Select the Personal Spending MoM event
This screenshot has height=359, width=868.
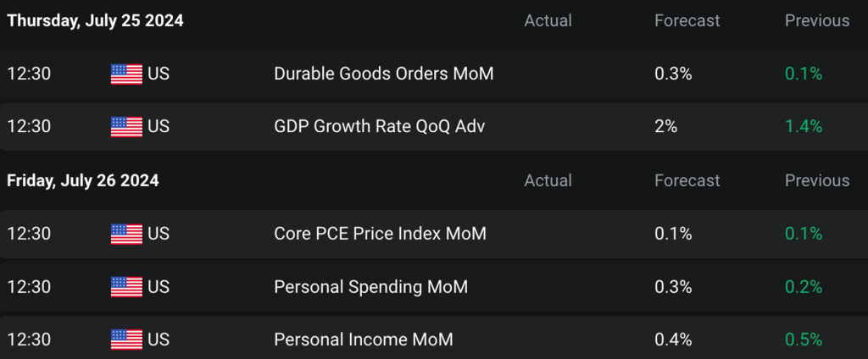tap(370, 287)
